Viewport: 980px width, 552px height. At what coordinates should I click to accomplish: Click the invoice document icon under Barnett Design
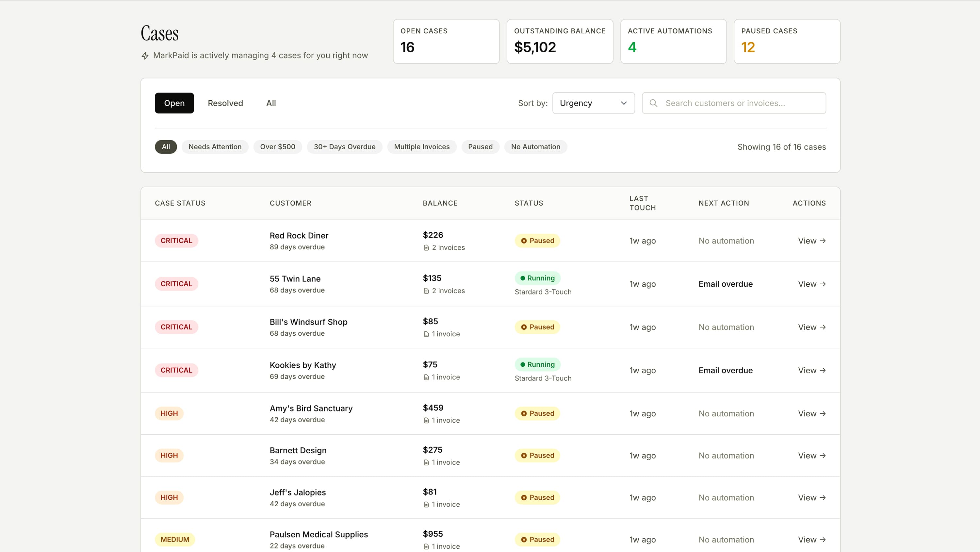point(427,462)
